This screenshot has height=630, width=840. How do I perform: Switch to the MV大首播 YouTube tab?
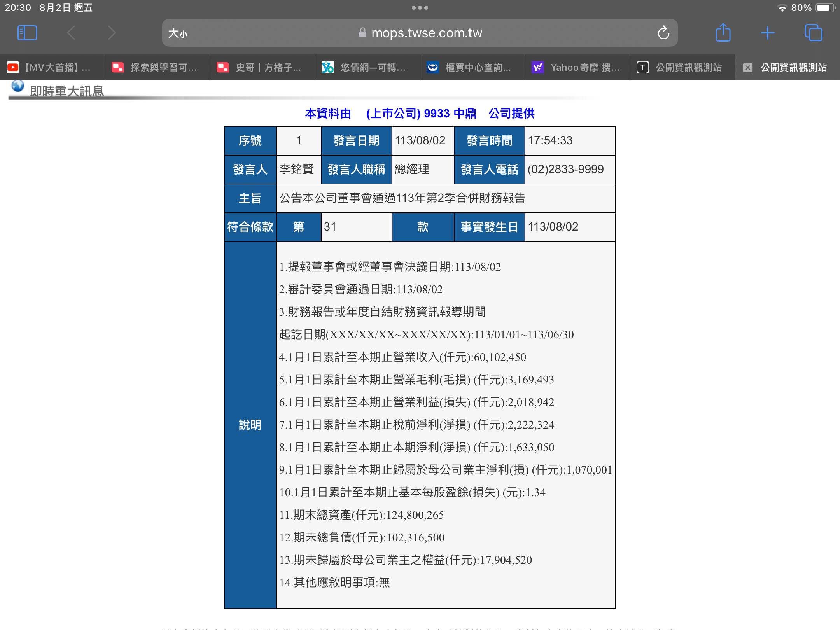(x=52, y=68)
